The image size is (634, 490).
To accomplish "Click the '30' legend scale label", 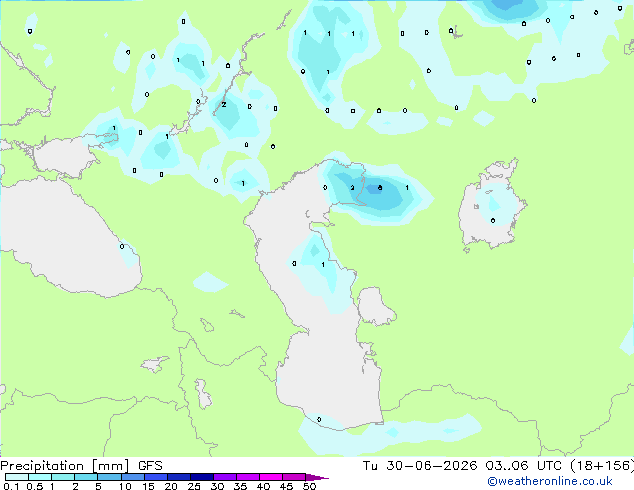I will (218, 486).
